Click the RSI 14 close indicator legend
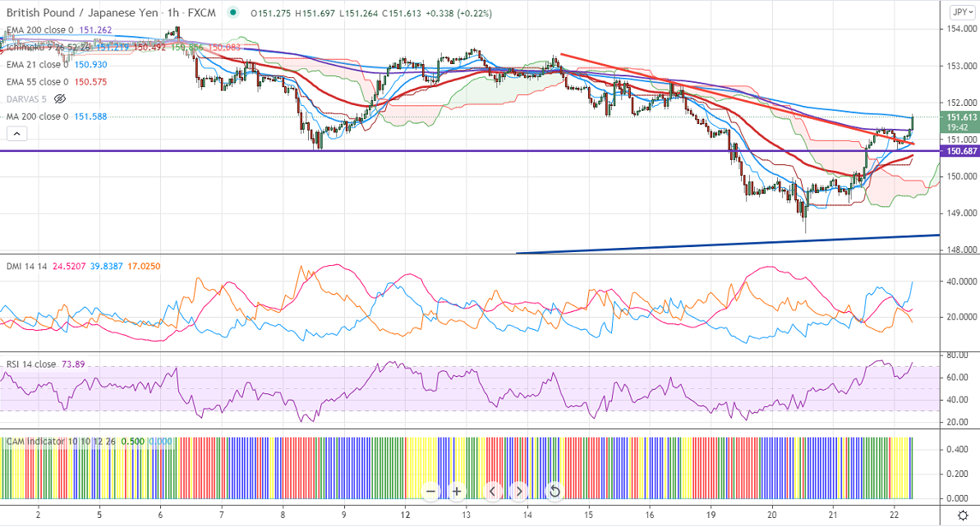Screen dimensions: 980x527 [x=31, y=364]
